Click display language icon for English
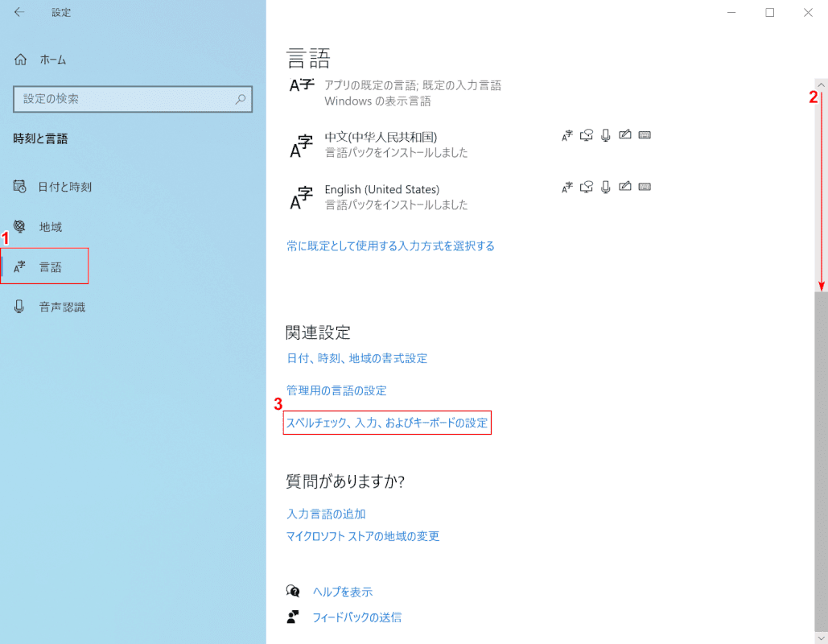 point(567,188)
